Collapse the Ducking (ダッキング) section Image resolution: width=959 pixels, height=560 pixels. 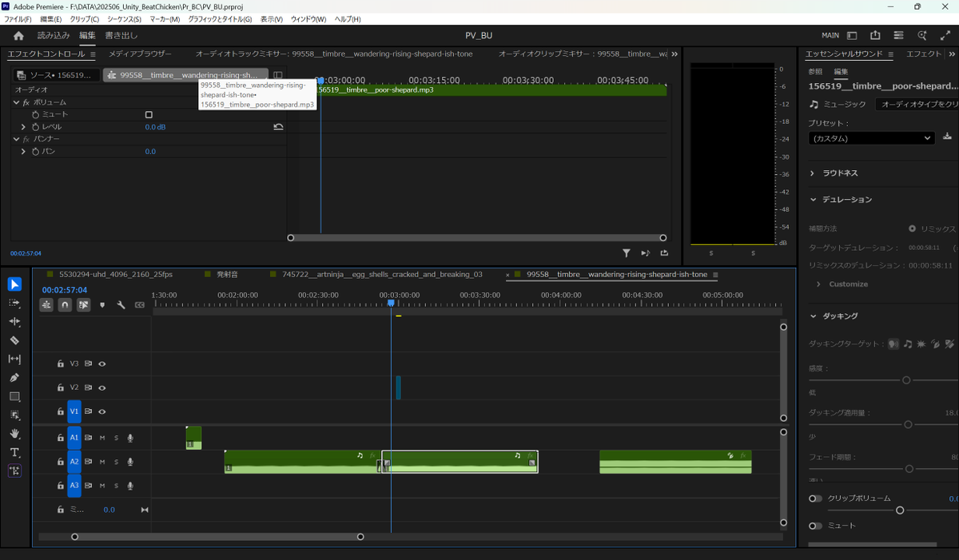[x=812, y=316]
